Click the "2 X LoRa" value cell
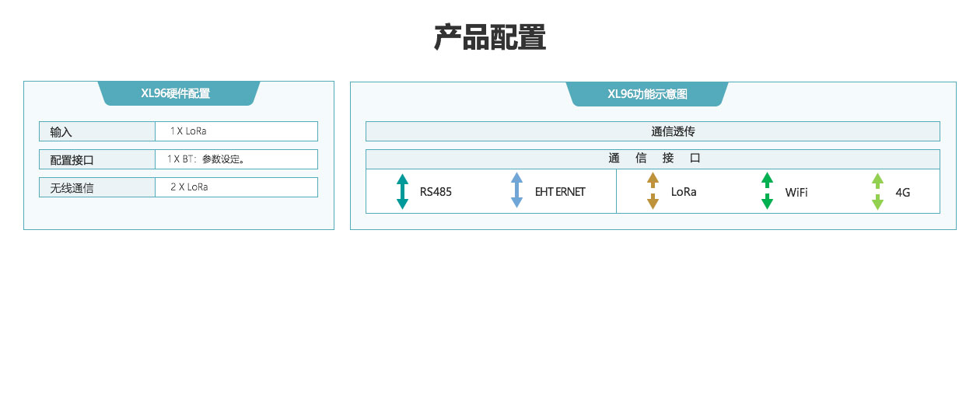This screenshot has height=401, width=980. point(189,187)
